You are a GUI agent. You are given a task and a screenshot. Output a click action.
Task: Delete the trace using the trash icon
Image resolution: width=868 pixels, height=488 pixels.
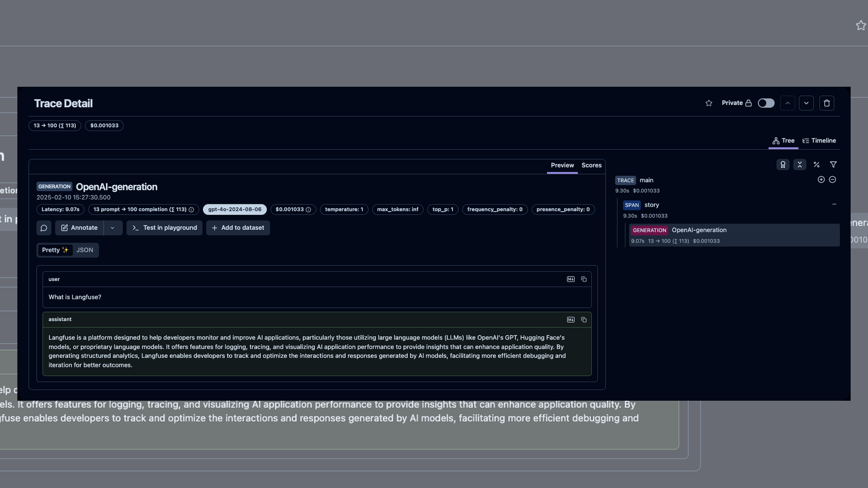point(827,103)
